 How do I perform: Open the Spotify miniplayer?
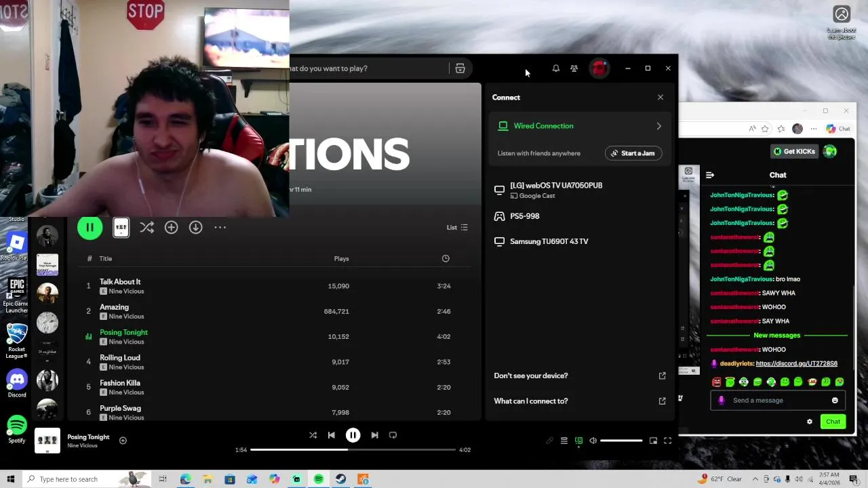[653, 441]
